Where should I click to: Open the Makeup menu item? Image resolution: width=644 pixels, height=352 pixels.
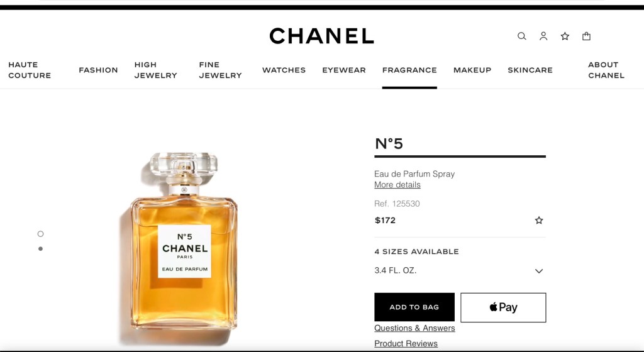point(472,70)
